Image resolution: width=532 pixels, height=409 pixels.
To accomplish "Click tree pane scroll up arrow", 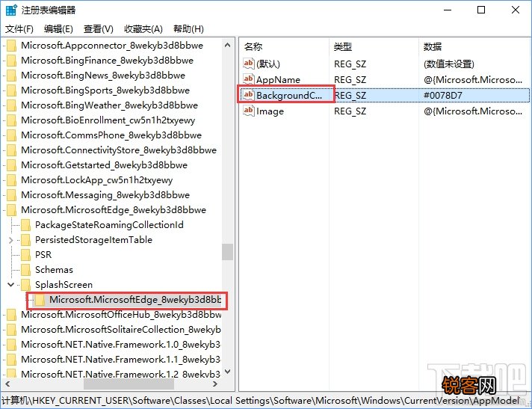I will [228, 45].
